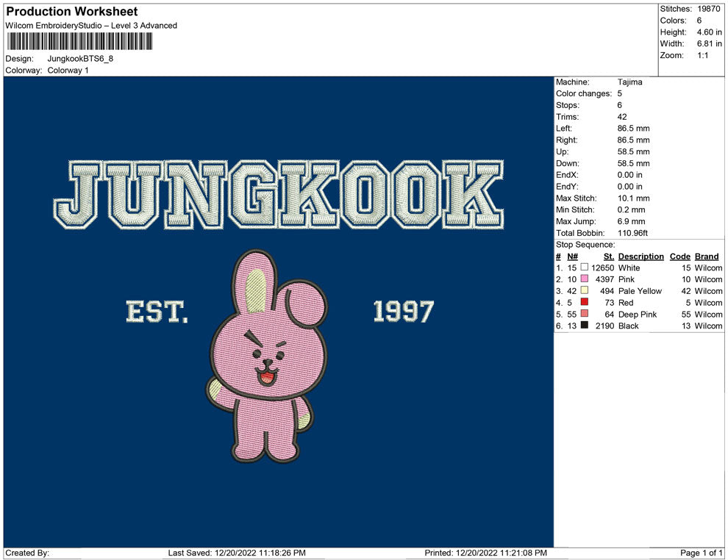This screenshot has width=728, height=560.
Task: Click the stitches value '19870'
Action: pos(708,9)
